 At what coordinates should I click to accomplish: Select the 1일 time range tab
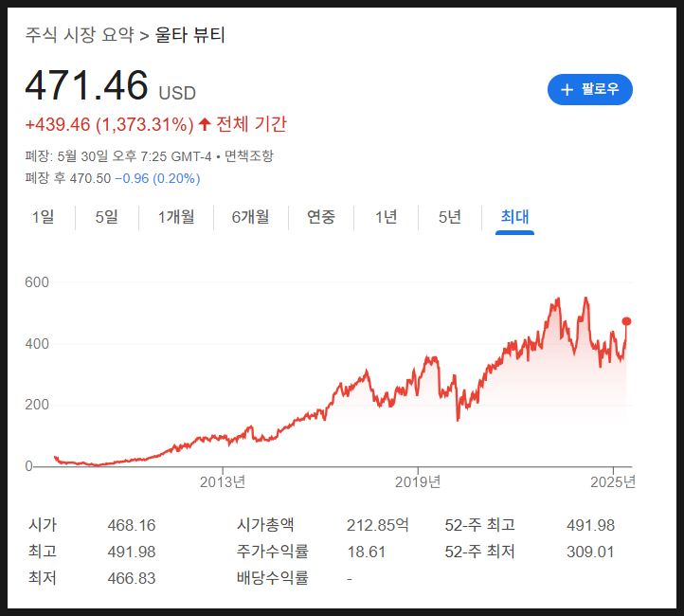[43, 217]
